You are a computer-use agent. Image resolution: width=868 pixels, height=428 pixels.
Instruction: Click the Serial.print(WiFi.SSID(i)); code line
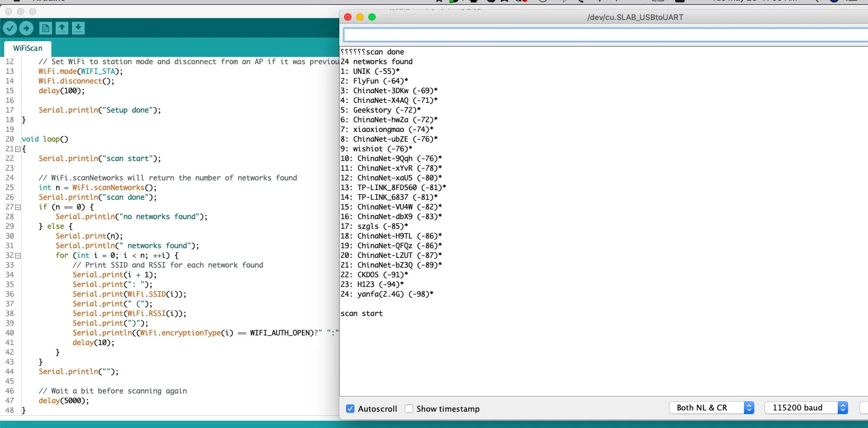[x=129, y=294]
